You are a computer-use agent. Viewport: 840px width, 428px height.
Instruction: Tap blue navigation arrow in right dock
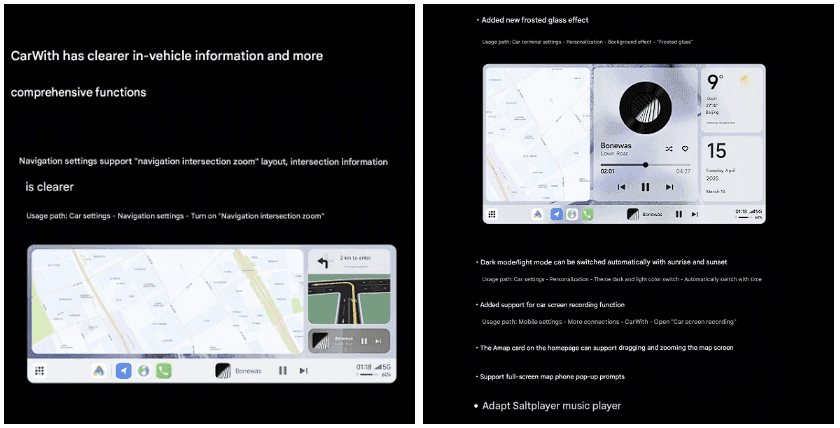557,214
